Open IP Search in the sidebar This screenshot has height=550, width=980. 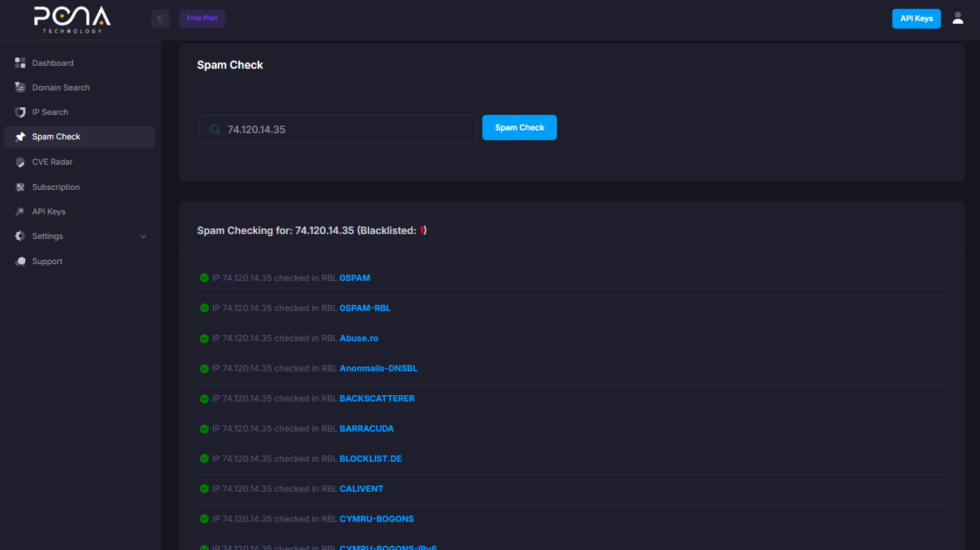pos(79,112)
